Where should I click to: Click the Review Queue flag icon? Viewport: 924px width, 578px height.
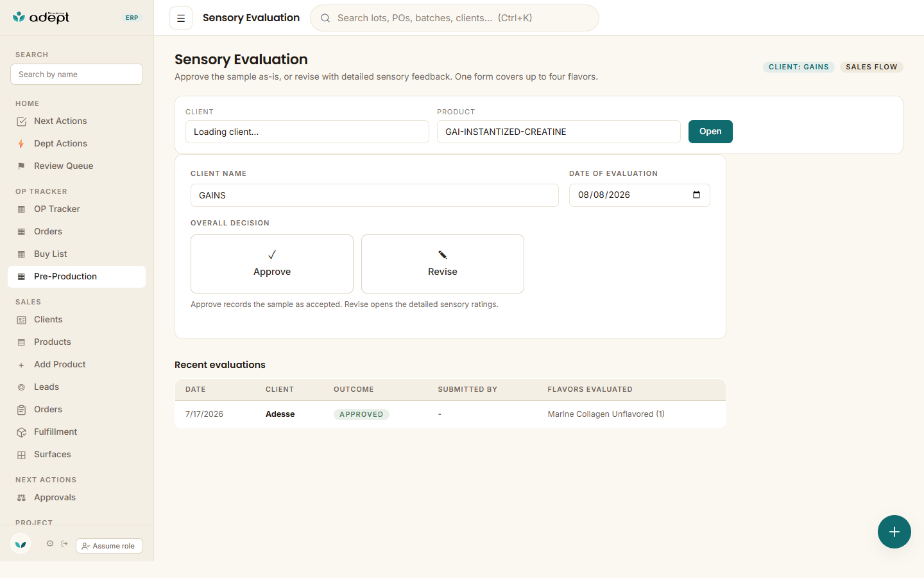click(21, 166)
